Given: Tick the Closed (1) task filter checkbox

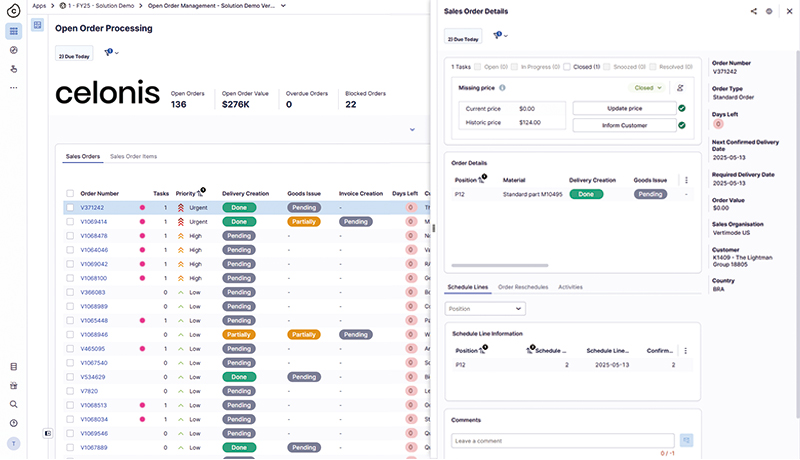Looking at the screenshot, I should tap(568, 67).
